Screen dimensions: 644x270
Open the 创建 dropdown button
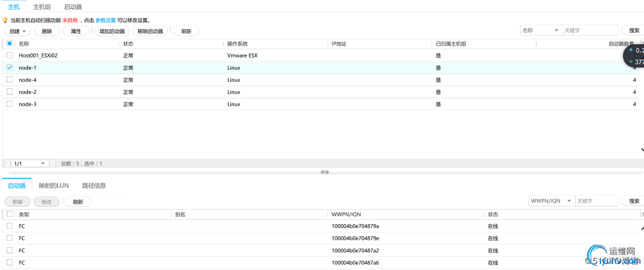[18, 31]
